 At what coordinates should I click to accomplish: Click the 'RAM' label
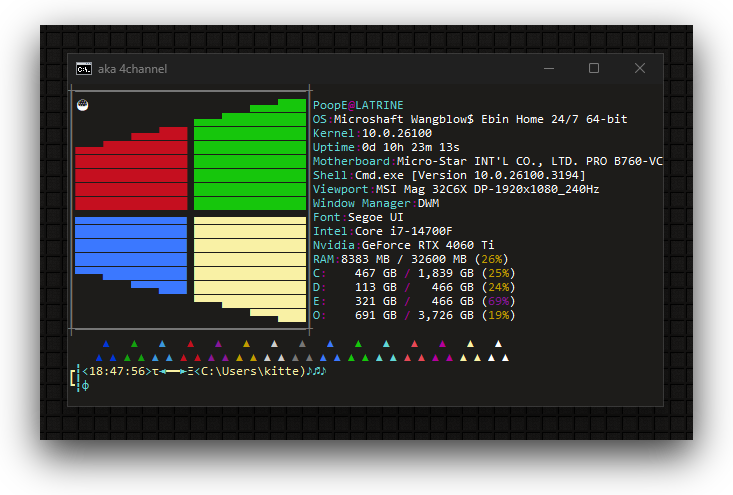click(323, 259)
